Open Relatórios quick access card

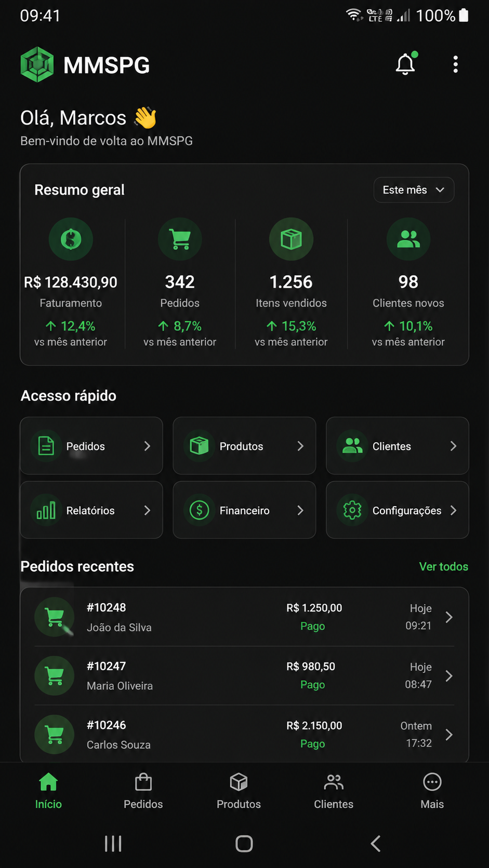(x=91, y=510)
